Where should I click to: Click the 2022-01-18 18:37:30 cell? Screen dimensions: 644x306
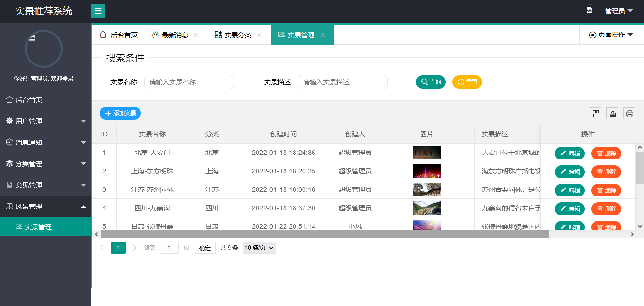point(284,208)
